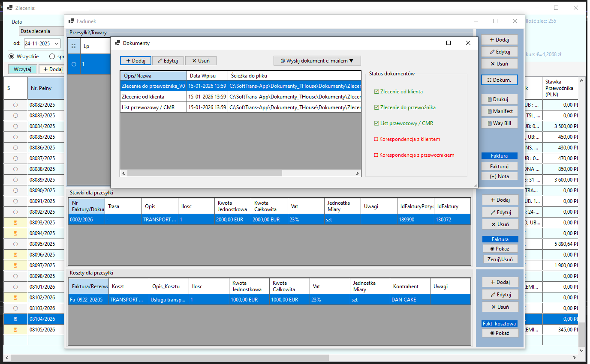
Task: Open the Manifest document button
Action: [x=499, y=111]
